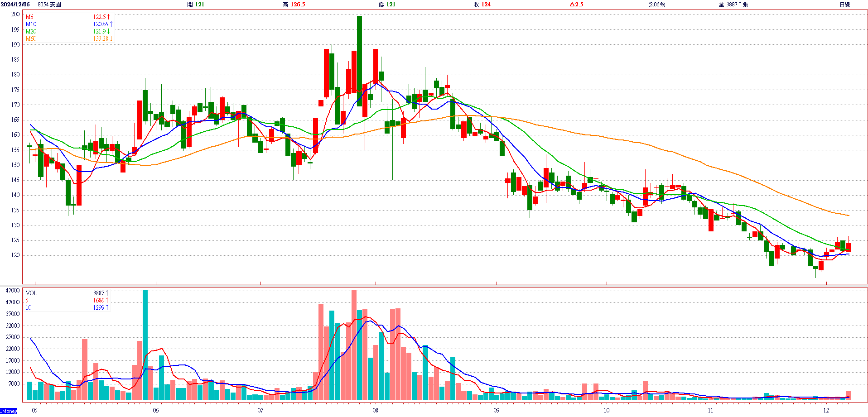Click the 12000 volume axis label
This screenshot has height=417, width=868.
point(13,372)
